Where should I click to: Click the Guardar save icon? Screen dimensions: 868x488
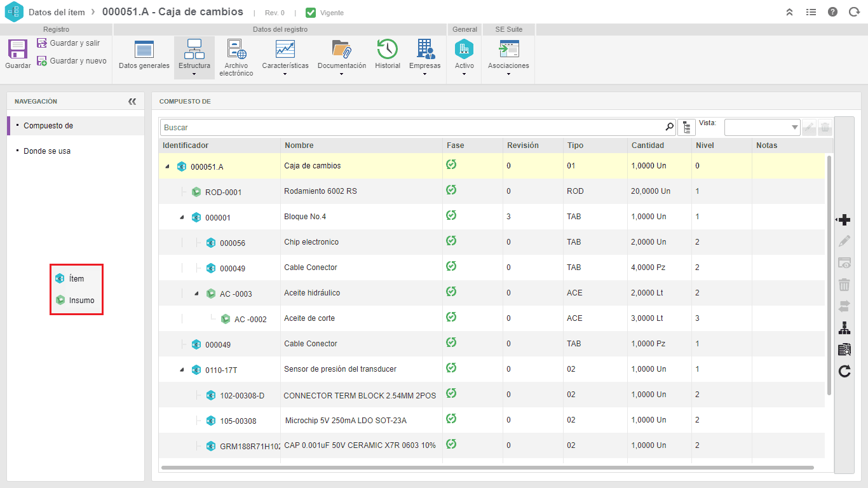18,49
